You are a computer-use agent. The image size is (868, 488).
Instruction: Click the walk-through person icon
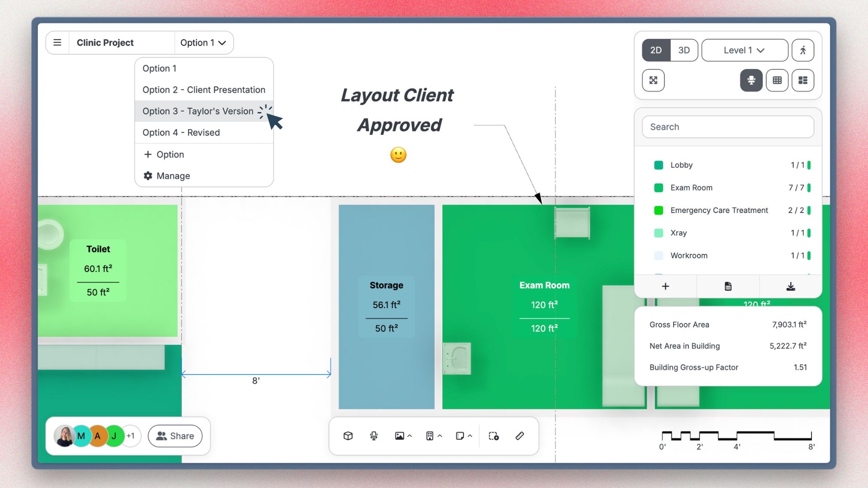(x=803, y=50)
